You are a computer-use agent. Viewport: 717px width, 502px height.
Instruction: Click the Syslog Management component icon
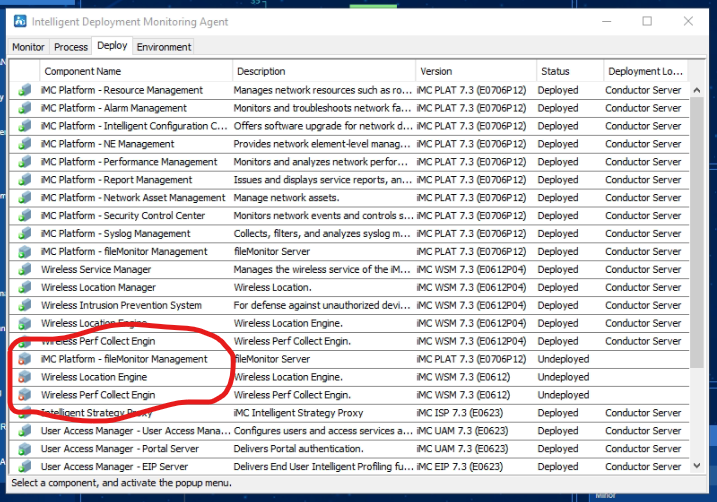(25, 234)
